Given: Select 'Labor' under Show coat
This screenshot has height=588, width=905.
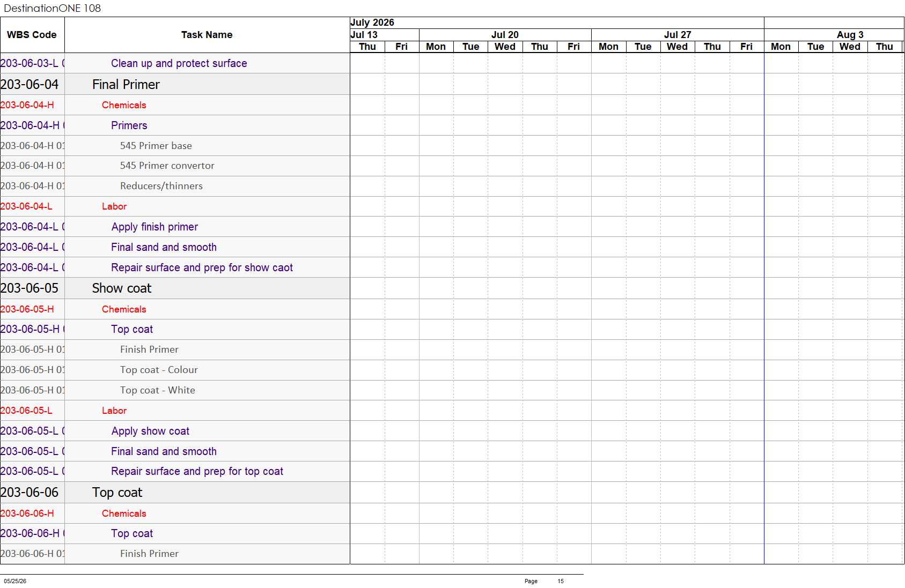Looking at the screenshot, I should [114, 411].
